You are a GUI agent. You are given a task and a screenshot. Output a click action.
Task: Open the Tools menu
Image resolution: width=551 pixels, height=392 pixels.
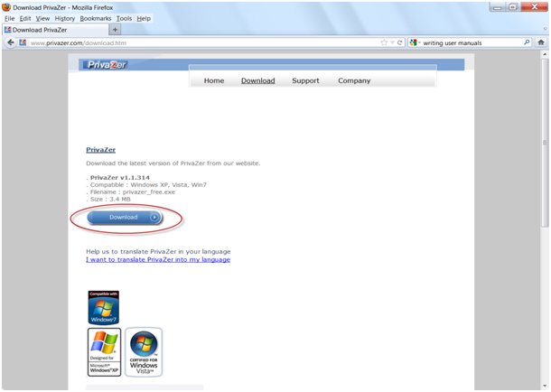coord(124,18)
